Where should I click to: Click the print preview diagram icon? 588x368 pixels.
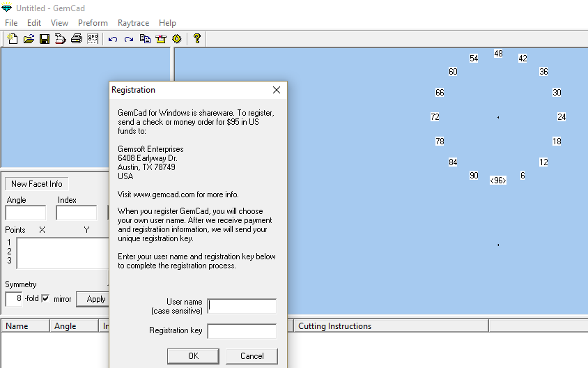coord(93,38)
